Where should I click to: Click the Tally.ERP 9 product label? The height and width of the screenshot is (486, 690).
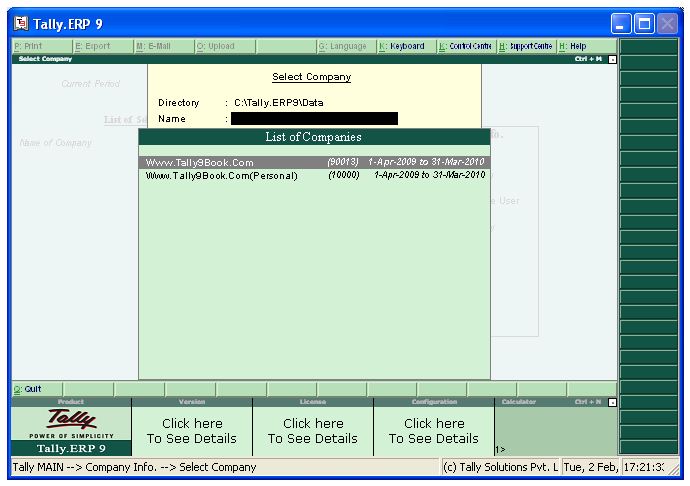(71, 448)
